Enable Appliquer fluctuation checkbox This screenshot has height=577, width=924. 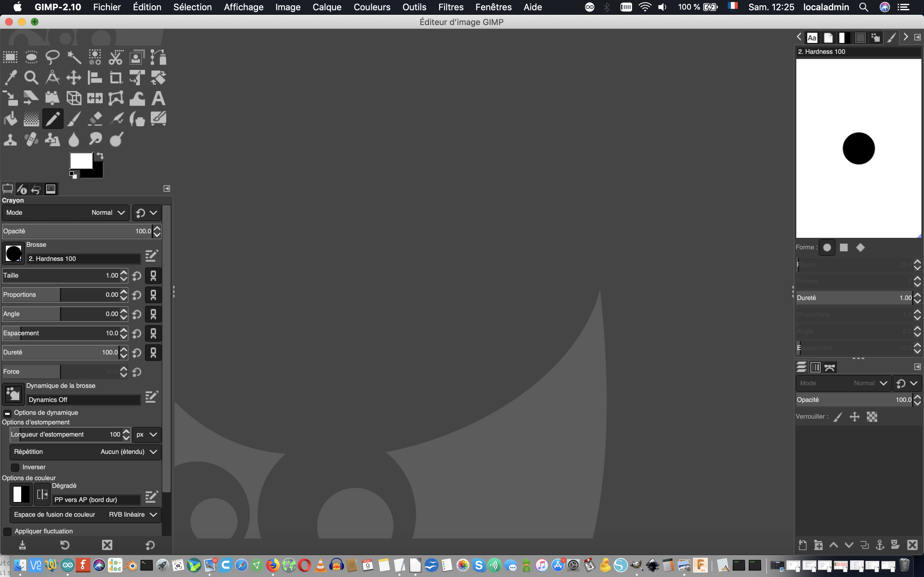pyautogui.click(x=7, y=531)
